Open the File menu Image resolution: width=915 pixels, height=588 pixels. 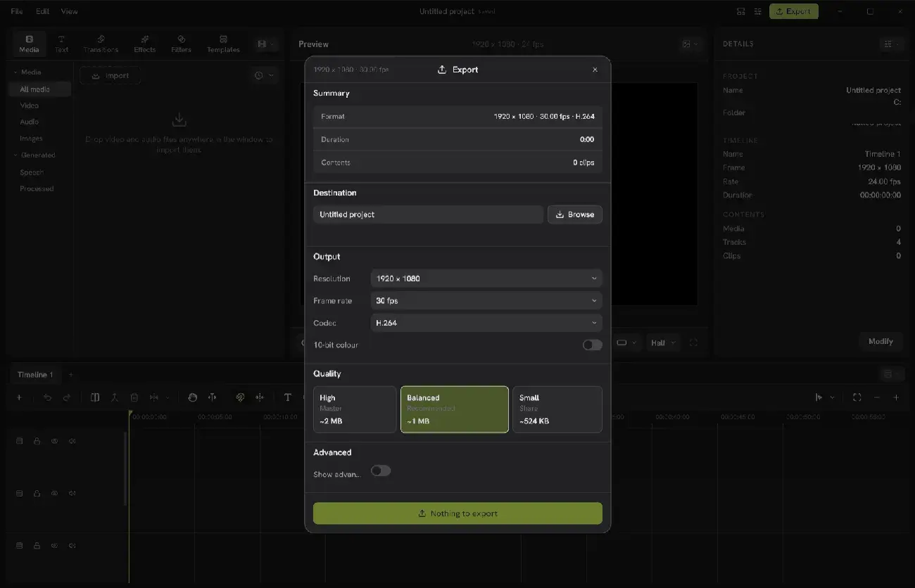pyautogui.click(x=17, y=11)
